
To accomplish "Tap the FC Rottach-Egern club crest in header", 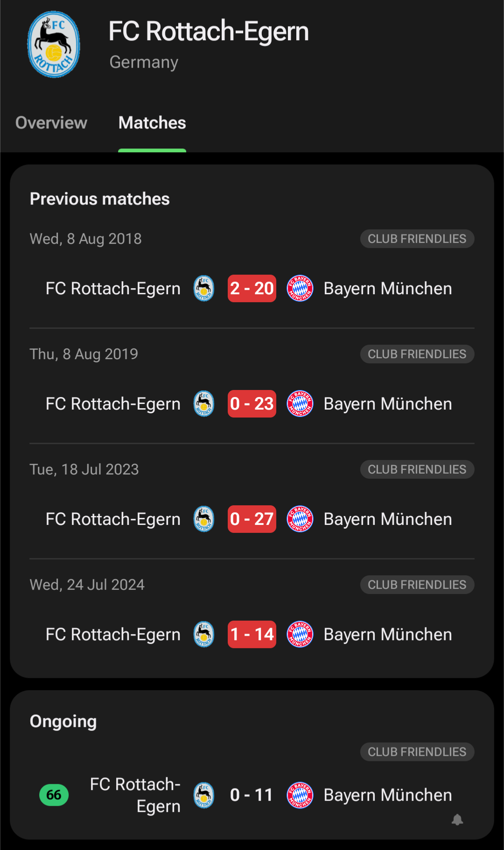I will [54, 44].
